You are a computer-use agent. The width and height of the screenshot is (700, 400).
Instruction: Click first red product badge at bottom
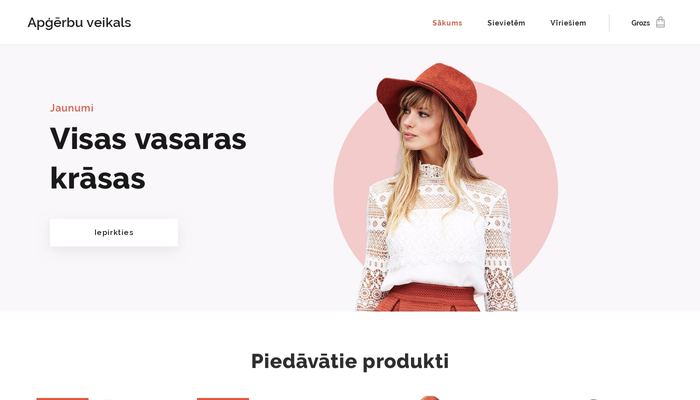coord(62,399)
